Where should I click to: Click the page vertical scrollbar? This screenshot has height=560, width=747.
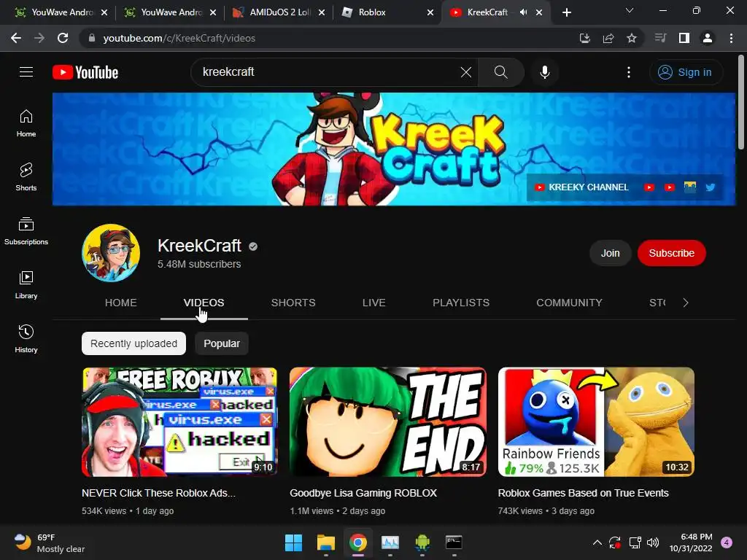coord(741,102)
